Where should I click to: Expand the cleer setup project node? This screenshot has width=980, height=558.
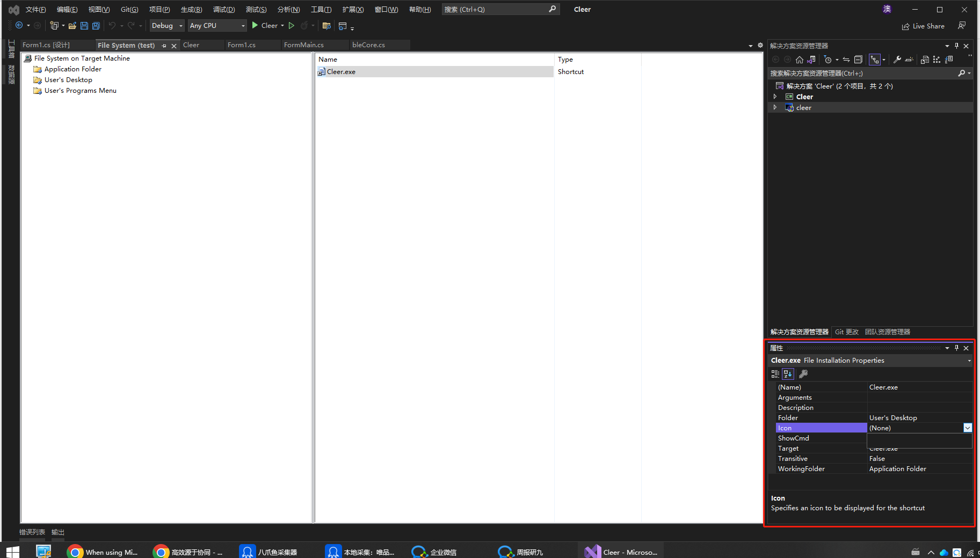pos(775,107)
